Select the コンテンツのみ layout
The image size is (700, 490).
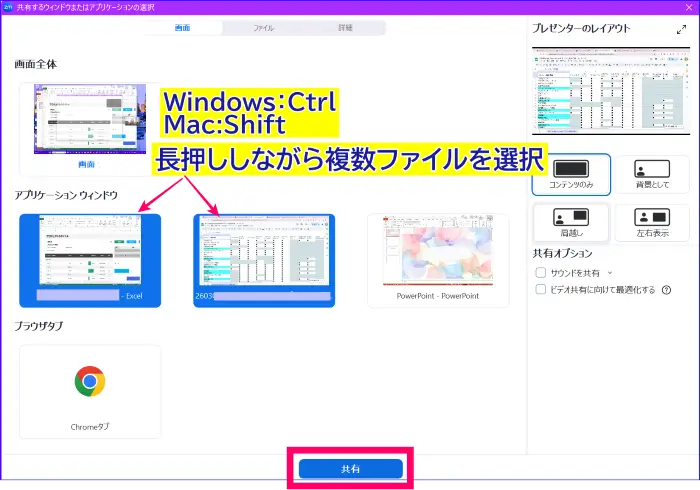point(571,174)
